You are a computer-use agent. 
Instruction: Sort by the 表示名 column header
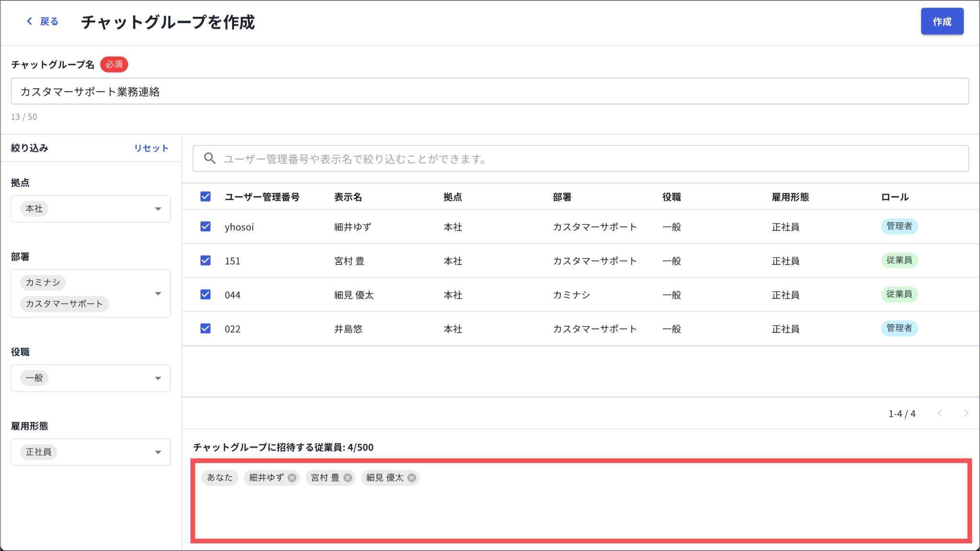pyautogui.click(x=348, y=197)
